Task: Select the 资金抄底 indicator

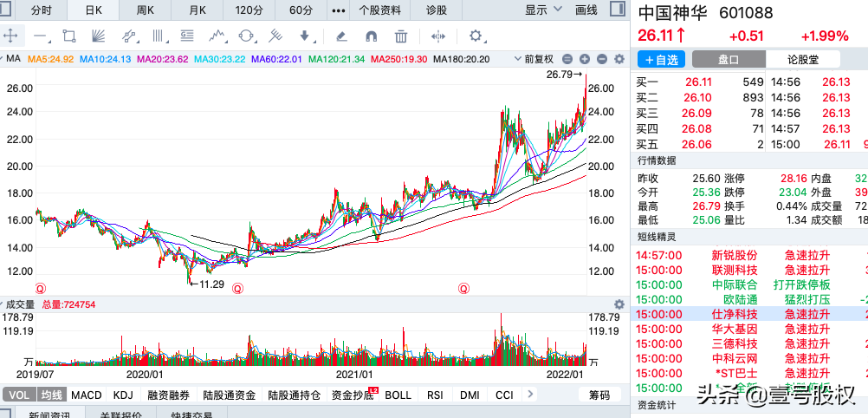Action: point(352,395)
